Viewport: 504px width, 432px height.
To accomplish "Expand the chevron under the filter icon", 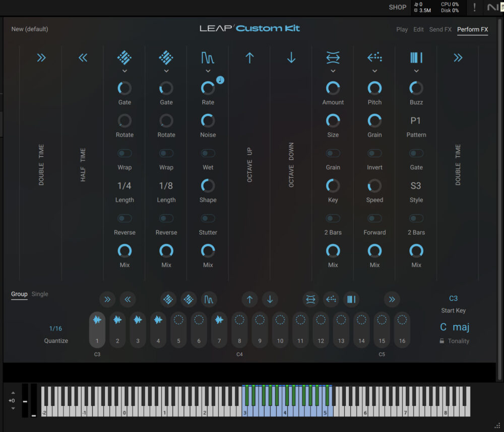I will click(x=208, y=71).
